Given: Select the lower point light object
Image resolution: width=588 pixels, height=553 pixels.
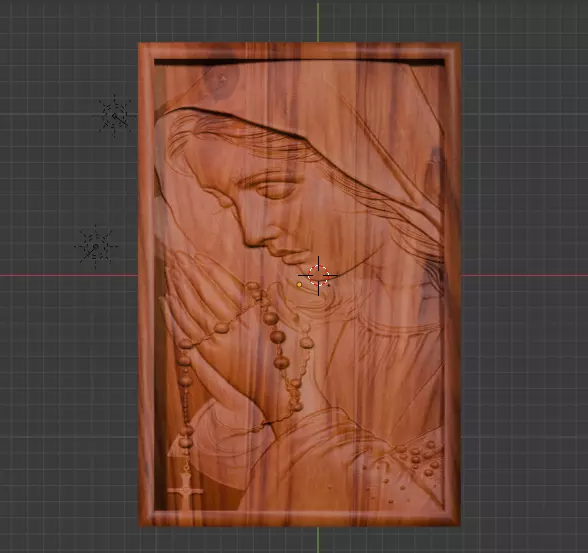Looking at the screenshot, I should pyautogui.click(x=96, y=247).
